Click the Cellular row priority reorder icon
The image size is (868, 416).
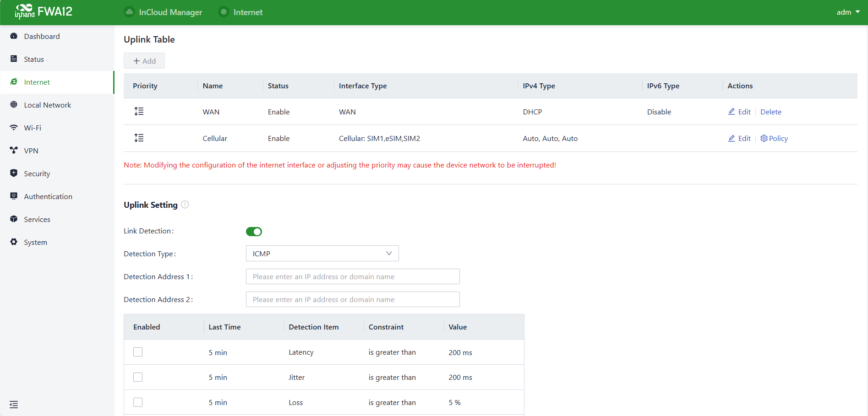pyautogui.click(x=139, y=138)
